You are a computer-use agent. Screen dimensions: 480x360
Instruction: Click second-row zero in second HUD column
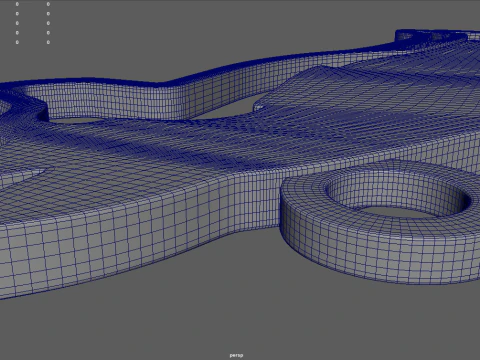[48, 14]
